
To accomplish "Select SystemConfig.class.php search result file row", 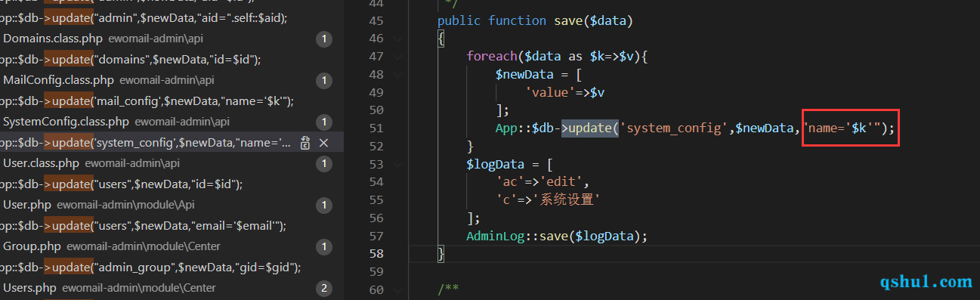I will (x=172, y=122).
